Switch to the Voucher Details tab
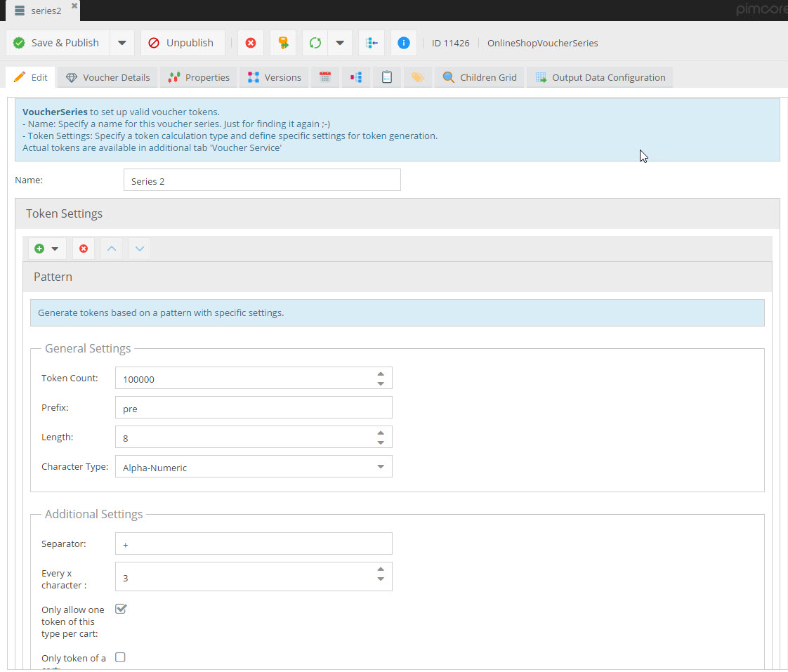 (x=108, y=77)
